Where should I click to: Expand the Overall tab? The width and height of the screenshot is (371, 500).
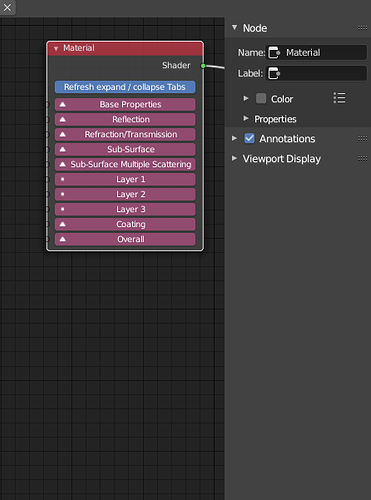(125, 239)
